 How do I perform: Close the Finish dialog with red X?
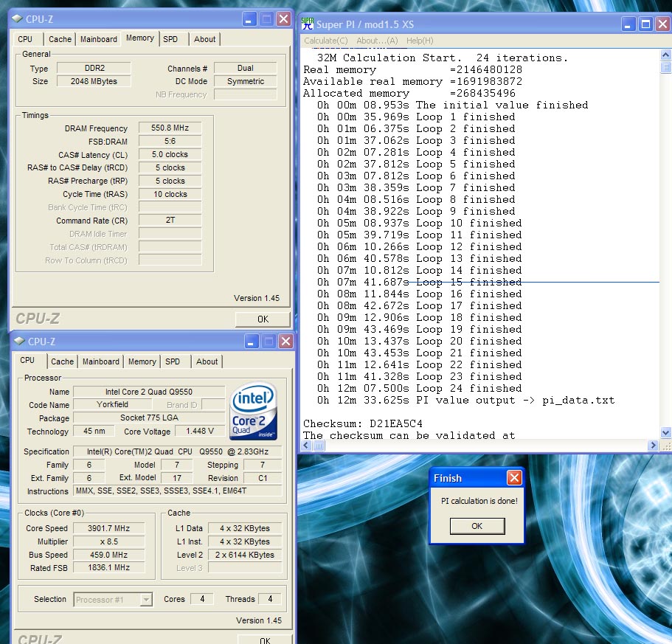tap(514, 478)
